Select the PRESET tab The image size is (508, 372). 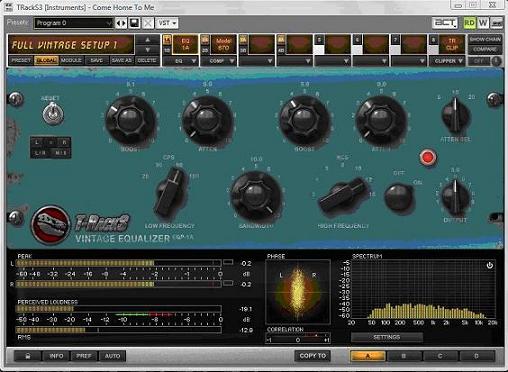click(21, 60)
